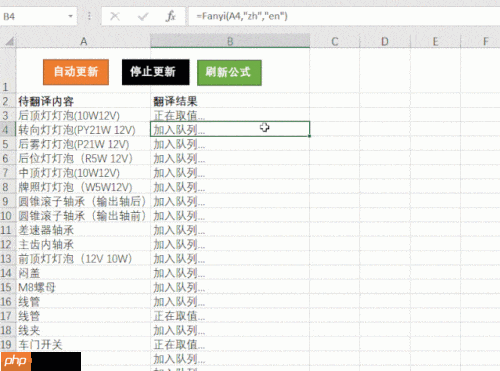The height and width of the screenshot is (371, 500).
Task: Select row 3 header
Action: point(8,115)
